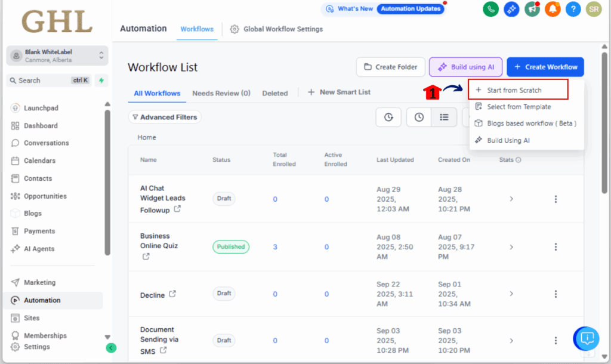This screenshot has width=611, height=364.
Task: Click the clock history view icon
Action: coord(419,117)
